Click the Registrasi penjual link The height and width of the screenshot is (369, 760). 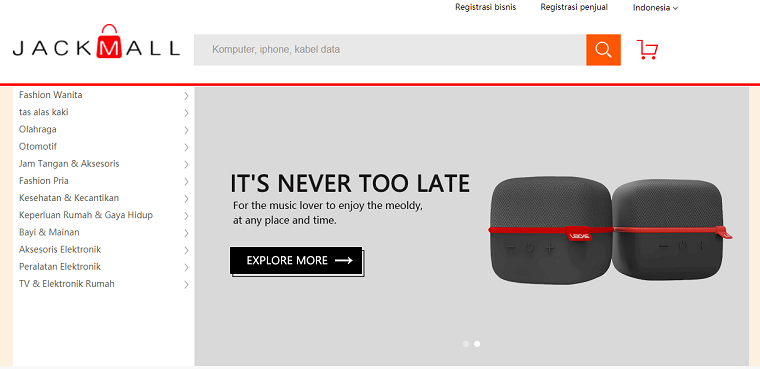[x=574, y=7]
